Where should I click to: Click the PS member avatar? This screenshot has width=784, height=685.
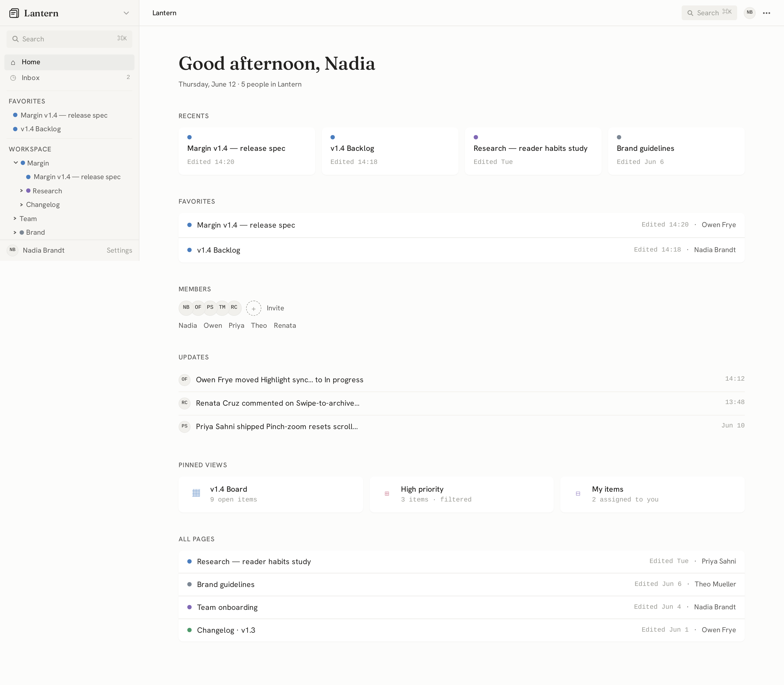(210, 308)
